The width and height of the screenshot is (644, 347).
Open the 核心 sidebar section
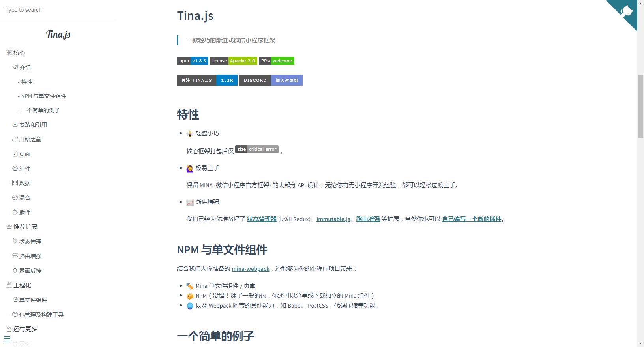tap(19, 53)
